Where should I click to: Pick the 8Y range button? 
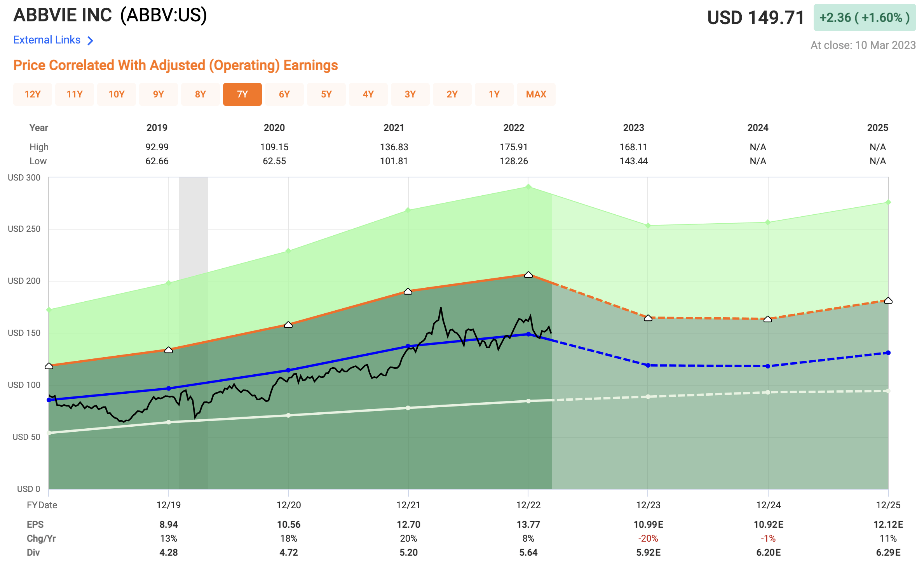coord(200,94)
